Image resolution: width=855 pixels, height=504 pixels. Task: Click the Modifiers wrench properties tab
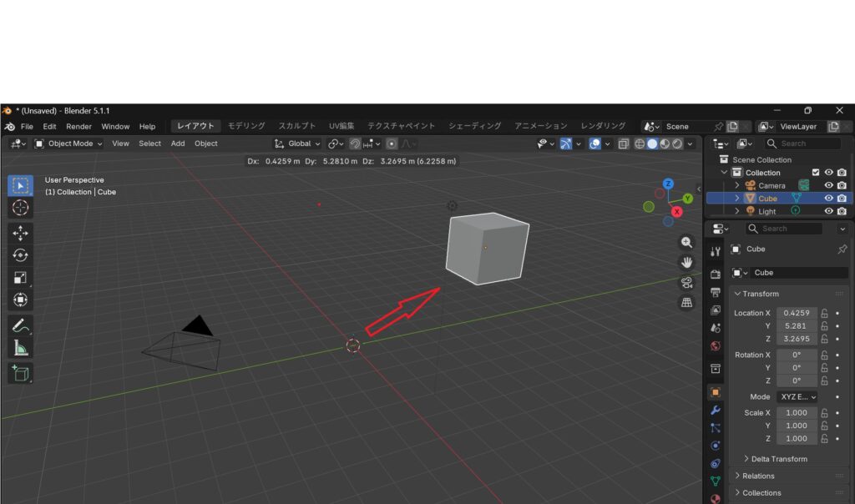point(716,411)
